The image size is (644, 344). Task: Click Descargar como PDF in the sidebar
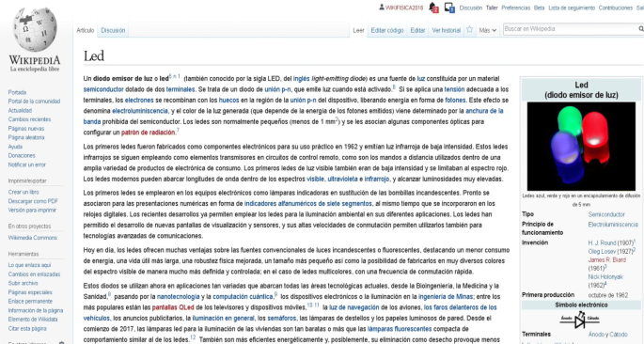[33, 201]
